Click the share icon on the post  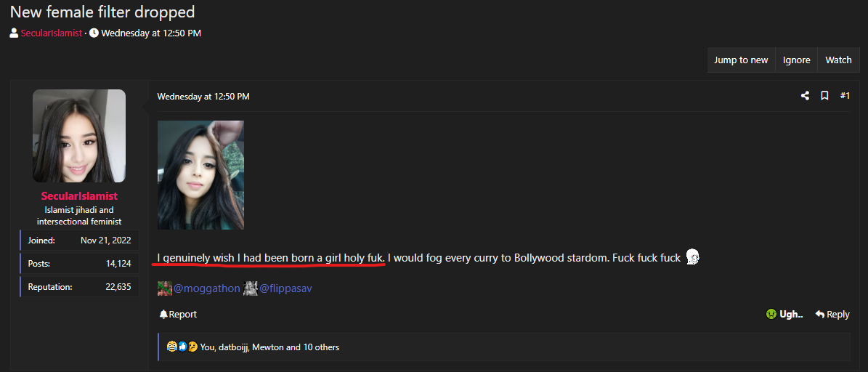pyautogui.click(x=805, y=96)
